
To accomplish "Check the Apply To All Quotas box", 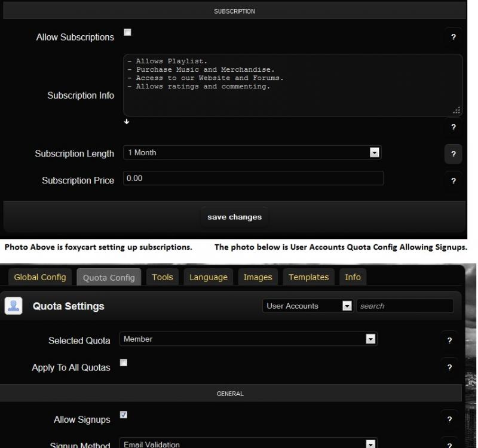I will pos(124,363).
